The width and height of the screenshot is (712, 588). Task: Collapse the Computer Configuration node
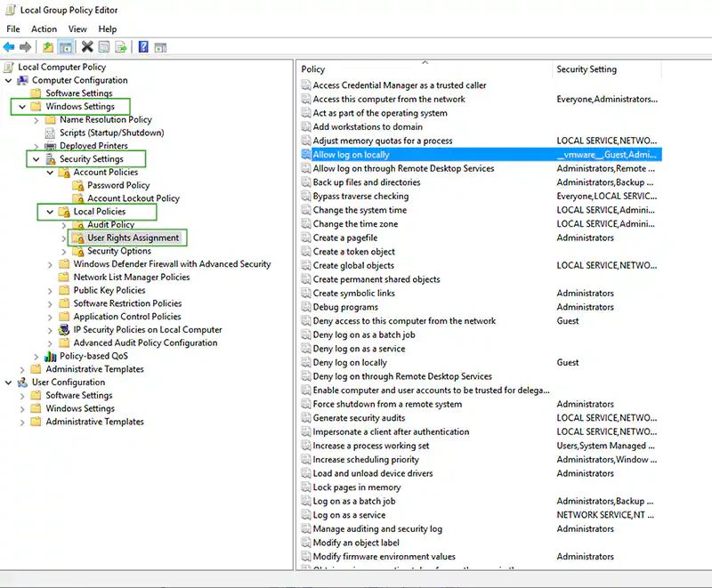pyautogui.click(x=9, y=80)
